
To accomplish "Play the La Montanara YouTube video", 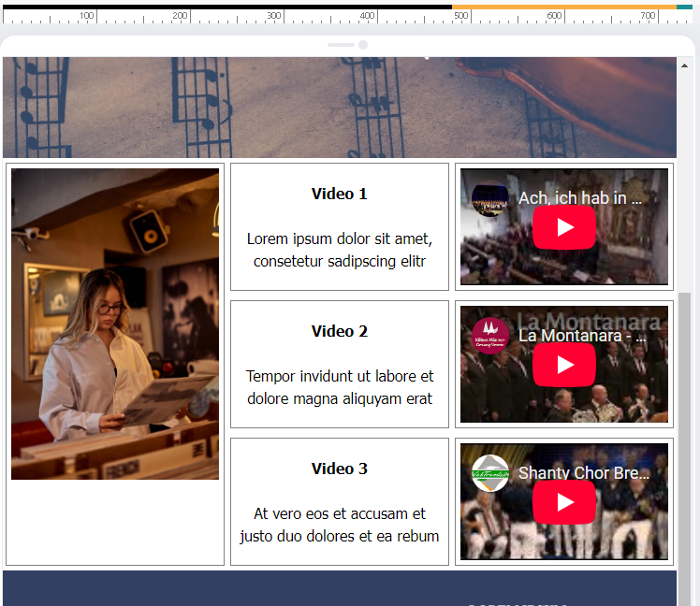I will click(x=564, y=365).
